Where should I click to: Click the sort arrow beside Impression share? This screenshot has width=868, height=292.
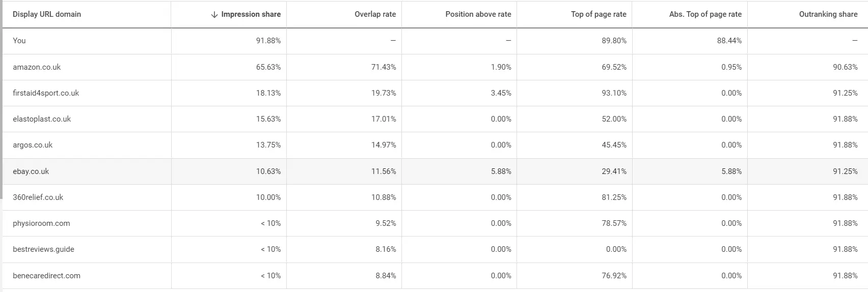coord(214,15)
